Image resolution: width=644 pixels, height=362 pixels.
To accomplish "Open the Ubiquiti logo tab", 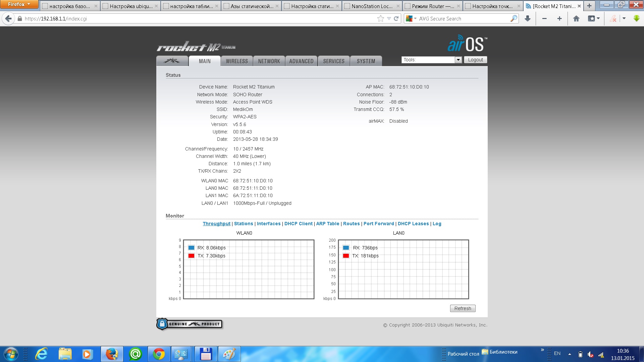I will (172, 61).
